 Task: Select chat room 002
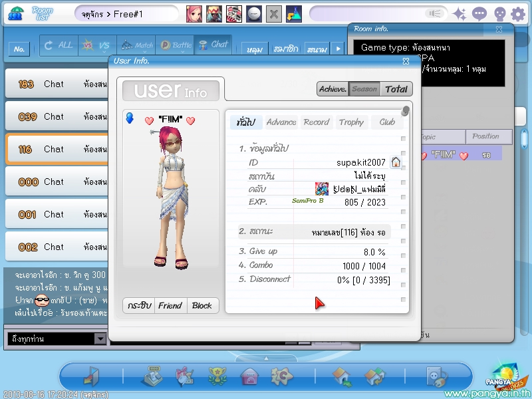pyautogui.click(x=57, y=247)
